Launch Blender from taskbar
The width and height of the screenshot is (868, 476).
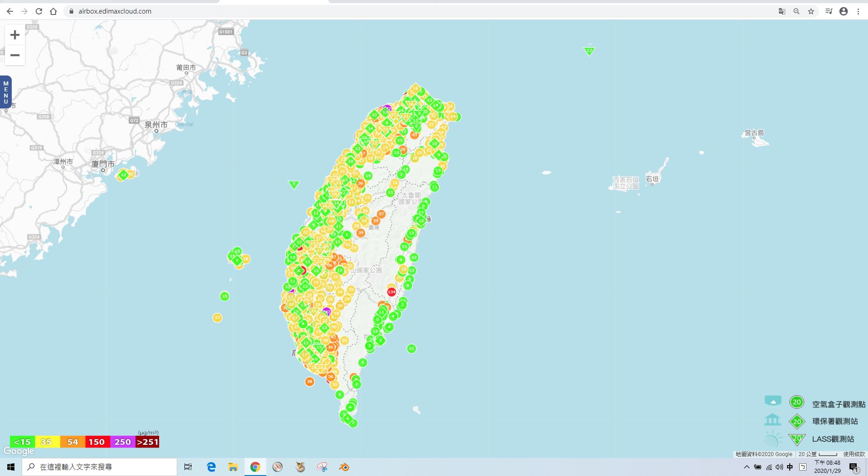click(344, 467)
